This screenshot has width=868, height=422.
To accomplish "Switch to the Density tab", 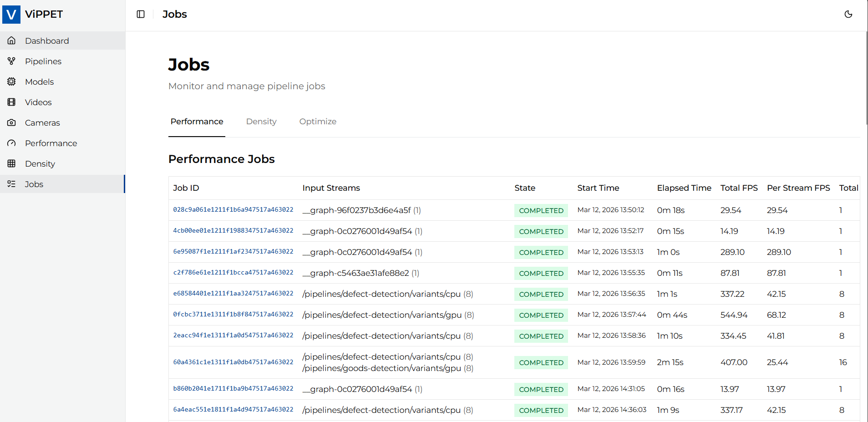I will 261,122.
